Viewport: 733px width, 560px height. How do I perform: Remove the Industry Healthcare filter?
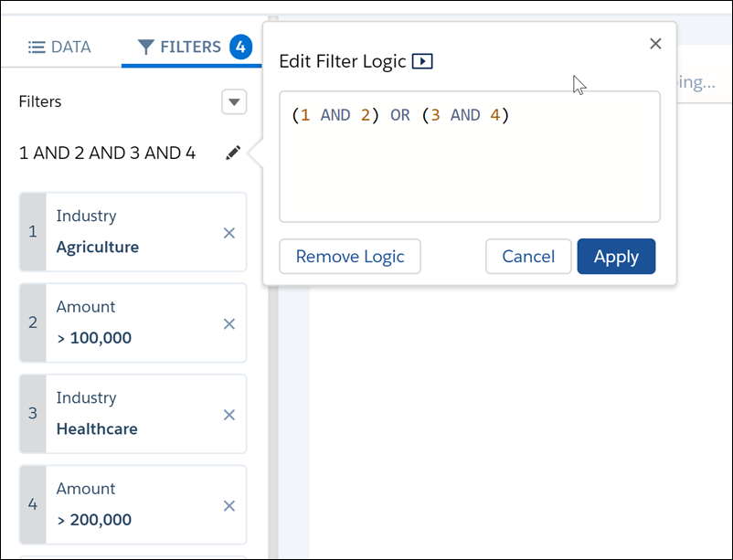[x=229, y=415]
